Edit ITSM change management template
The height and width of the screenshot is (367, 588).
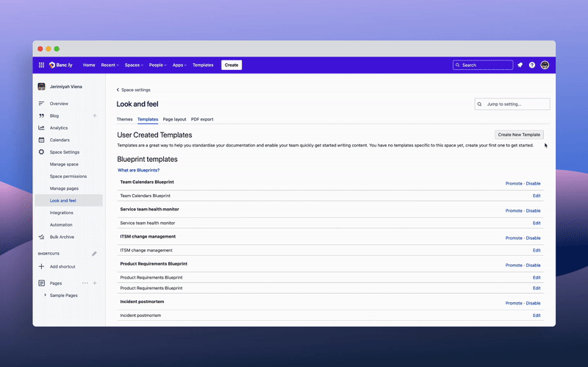coord(537,250)
